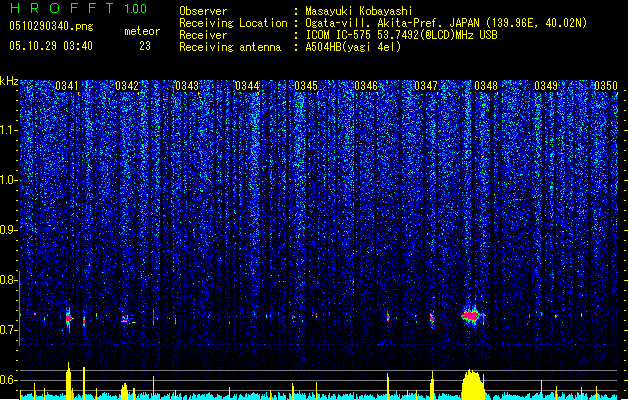
Task: Click the 0346 time marker
Action: pyautogui.click(x=366, y=86)
